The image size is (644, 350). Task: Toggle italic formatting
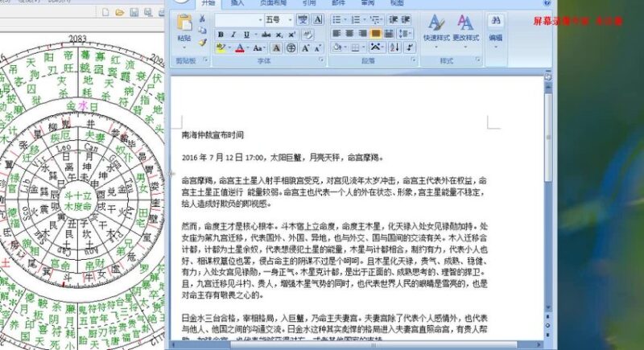[x=233, y=35]
